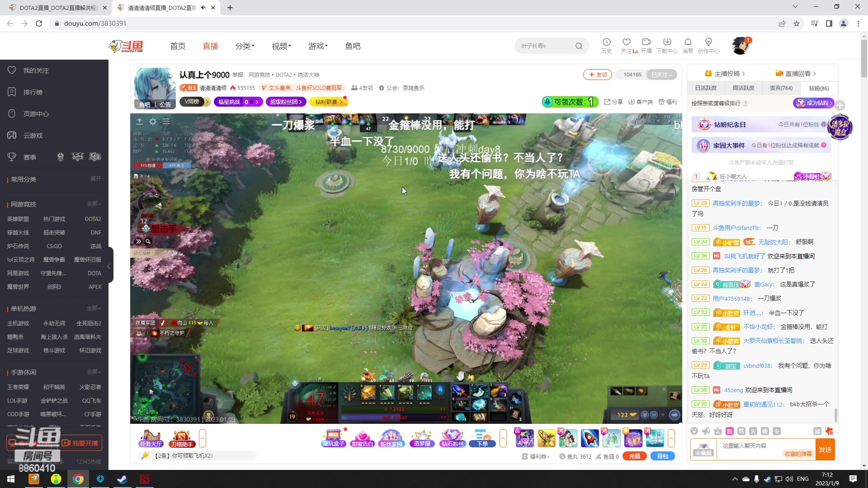868x488 pixels.
Task: Click the +友邻 button
Action: tap(598, 75)
